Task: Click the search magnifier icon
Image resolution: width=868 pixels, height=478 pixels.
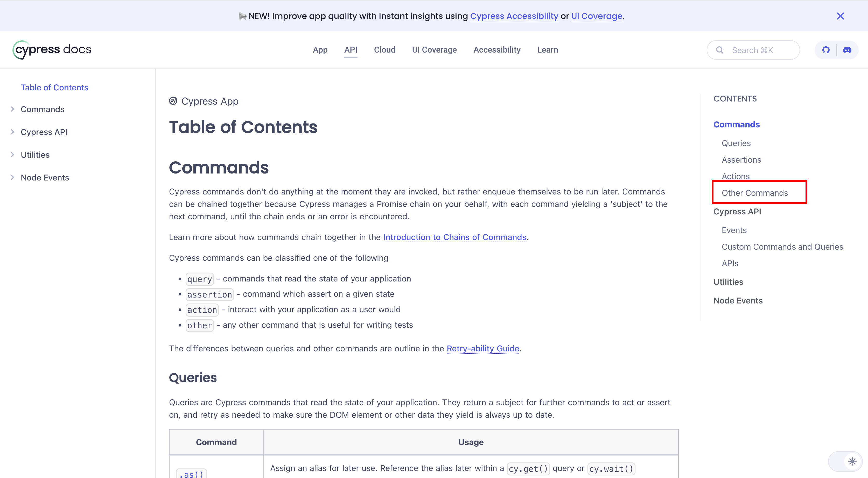Action: (x=719, y=50)
